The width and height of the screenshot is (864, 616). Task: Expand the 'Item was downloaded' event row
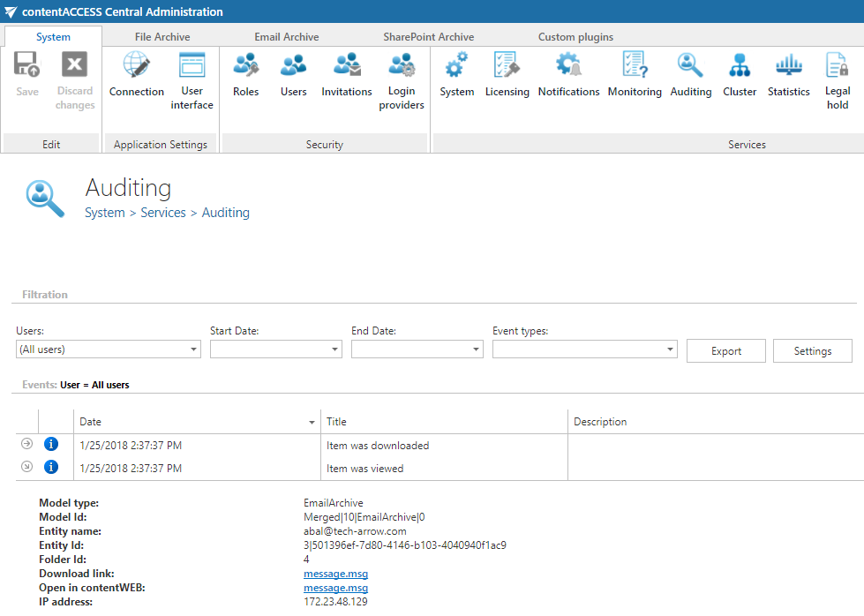tap(26, 444)
